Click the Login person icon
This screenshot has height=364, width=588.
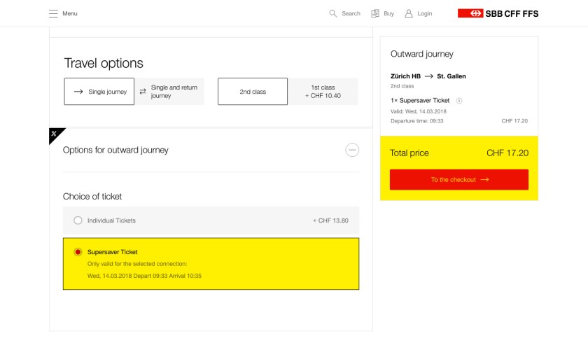tap(409, 13)
